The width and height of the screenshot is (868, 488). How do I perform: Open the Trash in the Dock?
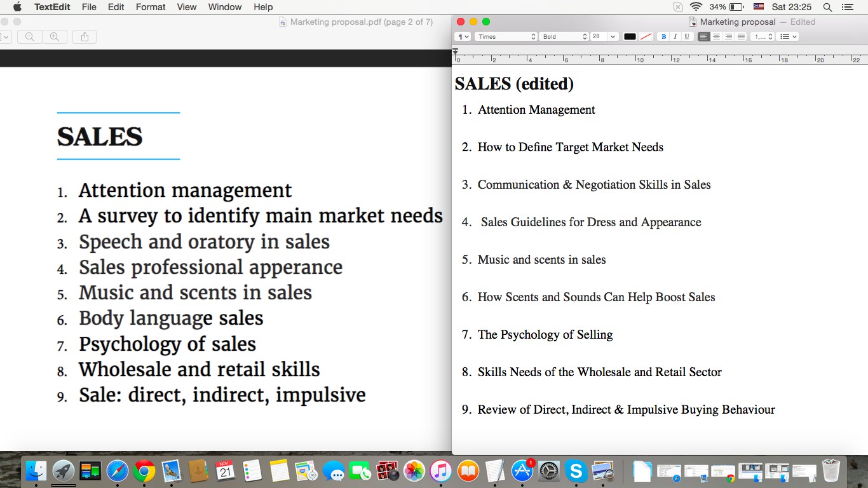831,471
